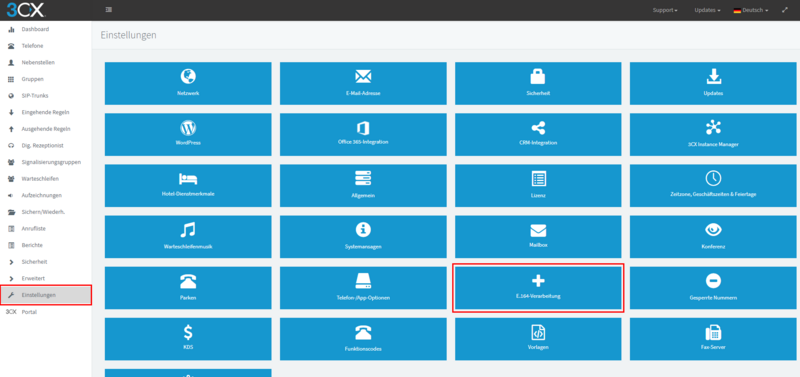Open the Netzwerk settings tile
Screen dimensions: 800x377
(x=188, y=84)
